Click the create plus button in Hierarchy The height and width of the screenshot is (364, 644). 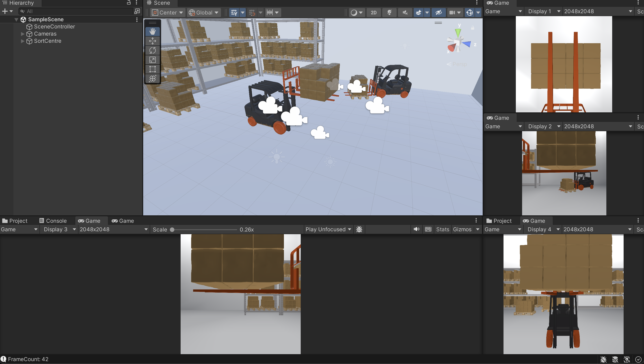point(5,11)
